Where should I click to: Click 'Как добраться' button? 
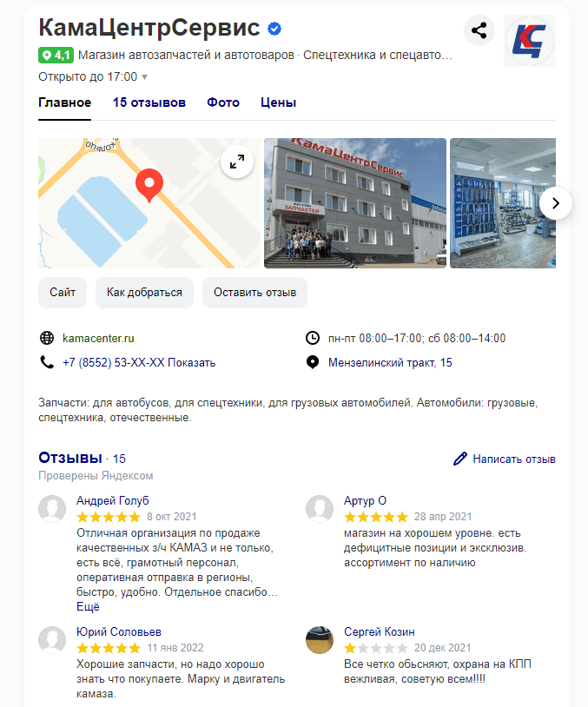pos(144,293)
